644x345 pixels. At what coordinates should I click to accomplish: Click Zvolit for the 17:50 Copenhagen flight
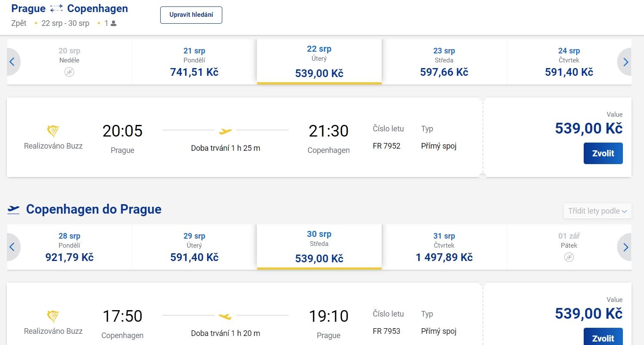point(603,336)
